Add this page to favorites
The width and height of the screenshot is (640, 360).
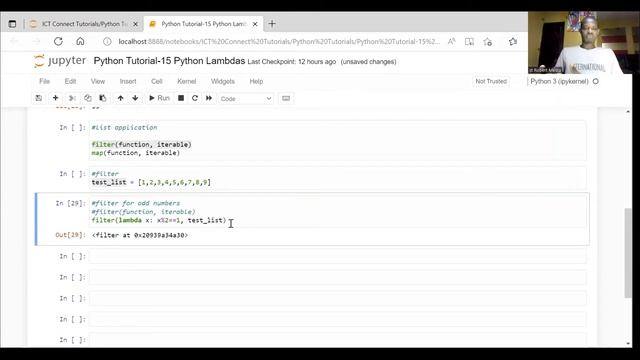click(487, 41)
